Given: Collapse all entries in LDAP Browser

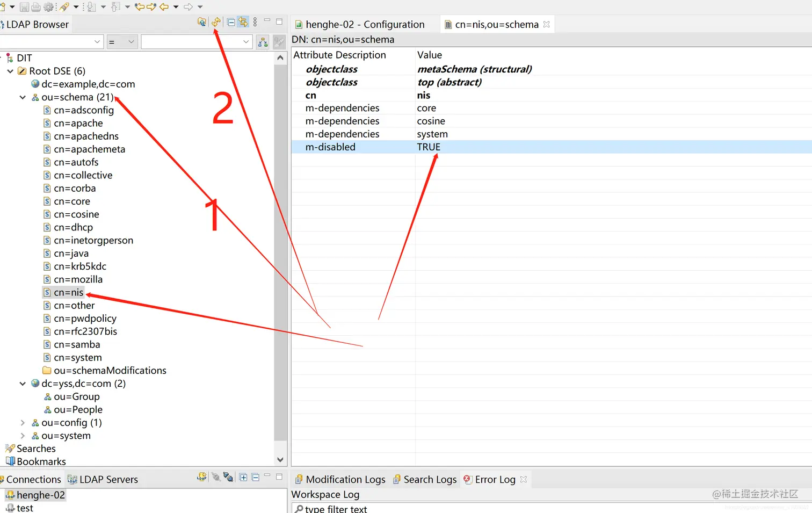Looking at the screenshot, I should [x=231, y=22].
